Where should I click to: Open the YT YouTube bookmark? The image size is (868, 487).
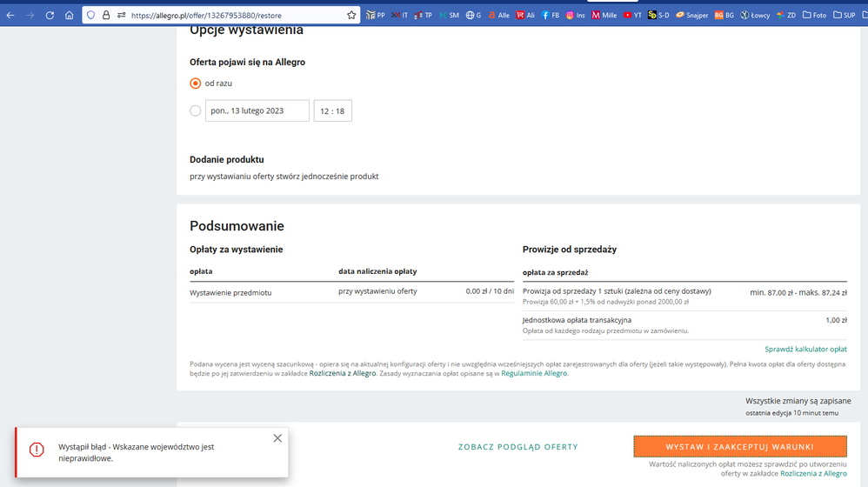coord(632,16)
